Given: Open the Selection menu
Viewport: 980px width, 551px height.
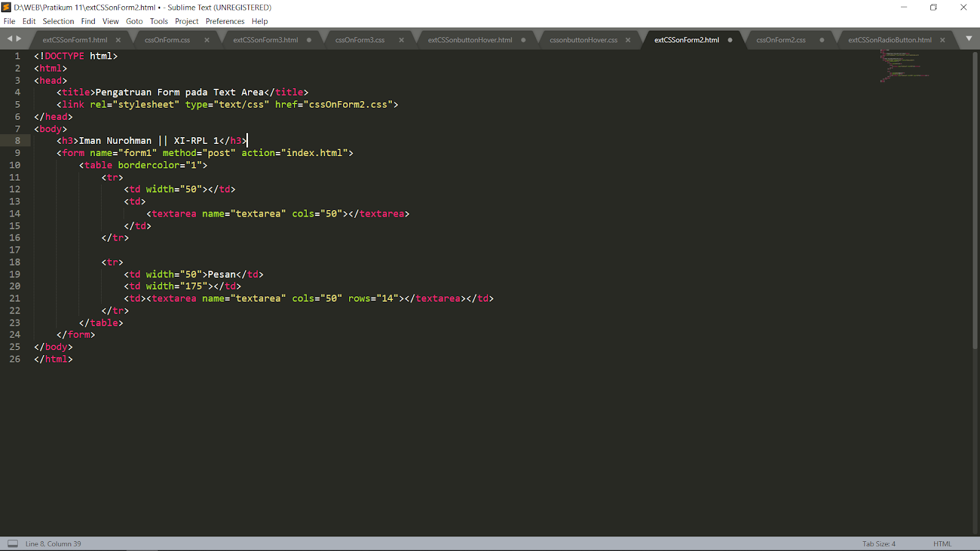Looking at the screenshot, I should click(x=58, y=21).
